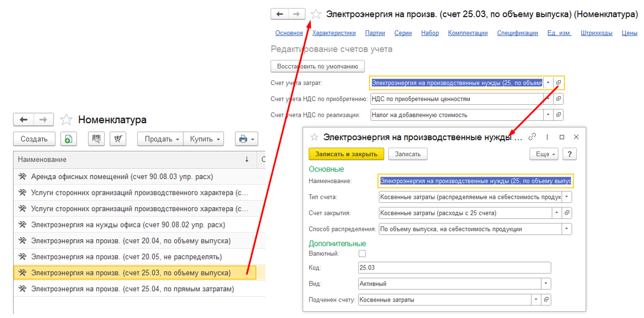Star the Номенклатура list as favorite
Viewport: 644px width, 318px height.
(x=65, y=120)
